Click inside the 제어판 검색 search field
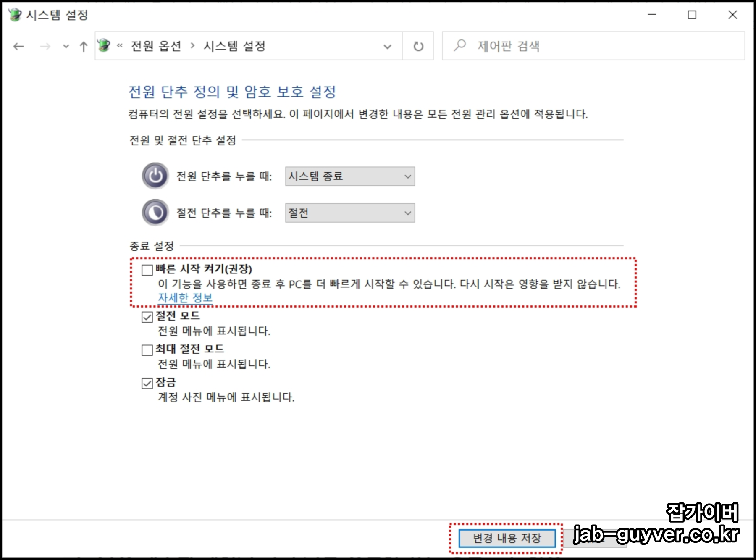The height and width of the screenshot is (560, 756). 546,46
